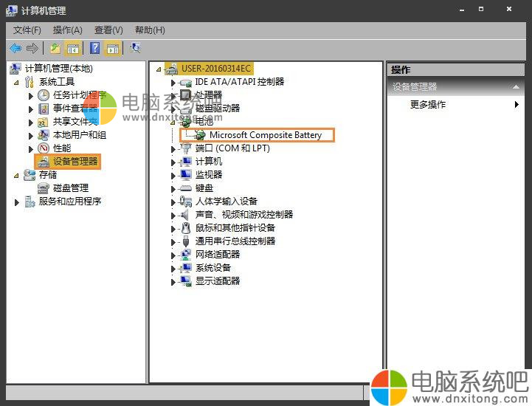Toggle the show/hide action pane icon
The width and height of the screenshot is (532, 406).
113,49
